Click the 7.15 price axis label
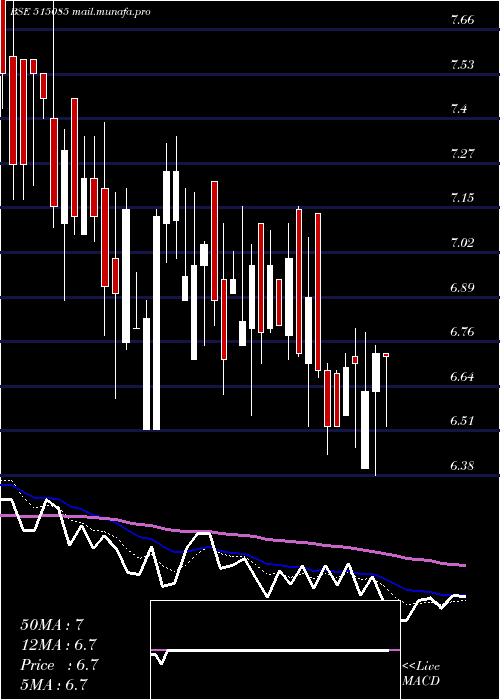Viewport: 500px width, 700px height. pyautogui.click(x=463, y=198)
